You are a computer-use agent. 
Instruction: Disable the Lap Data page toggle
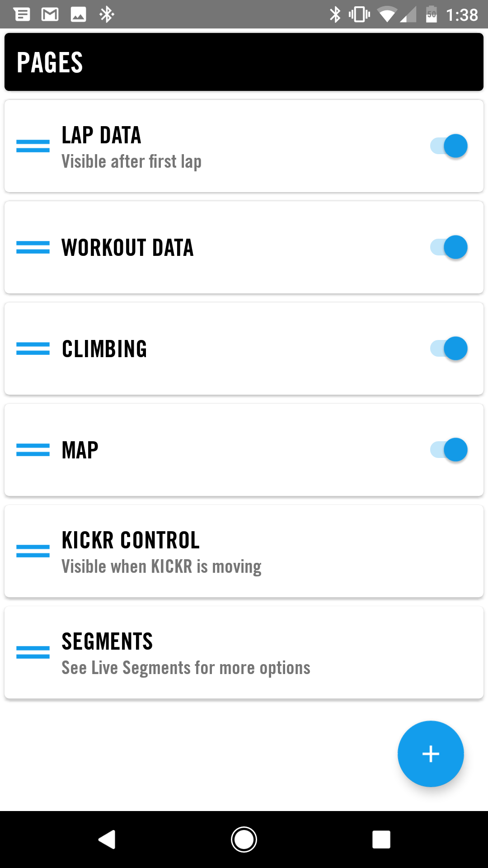[449, 146]
